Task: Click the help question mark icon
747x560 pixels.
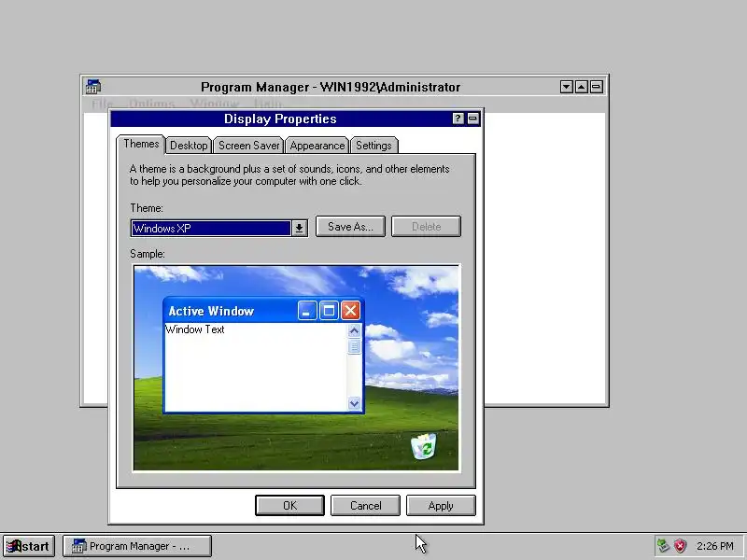Action: tap(458, 119)
